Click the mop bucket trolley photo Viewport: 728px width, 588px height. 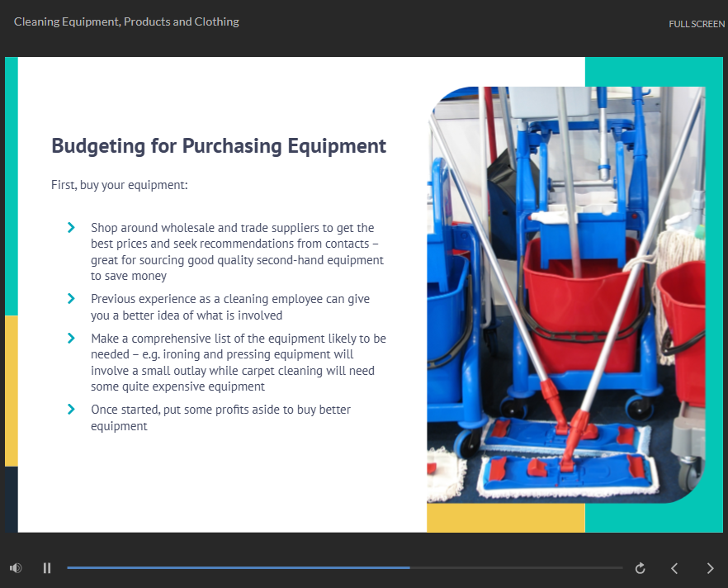click(x=565, y=295)
